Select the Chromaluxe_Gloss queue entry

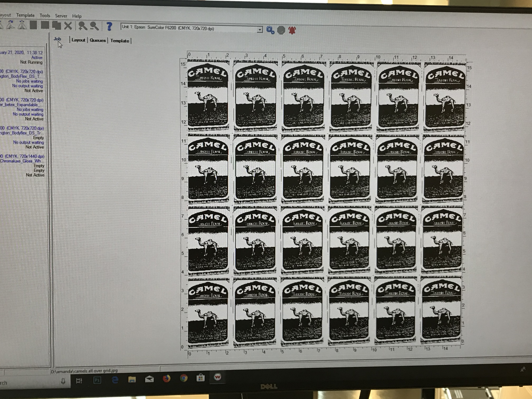(21, 161)
